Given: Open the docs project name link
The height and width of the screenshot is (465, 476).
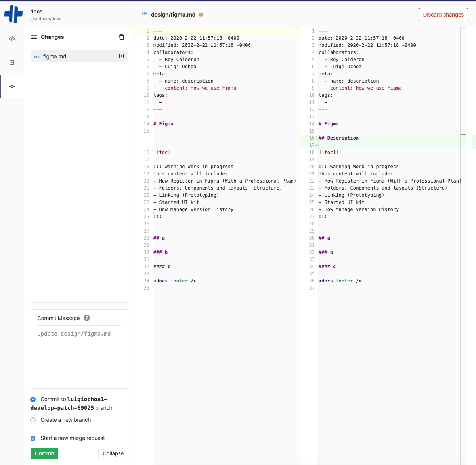Looking at the screenshot, I should pos(36,12).
